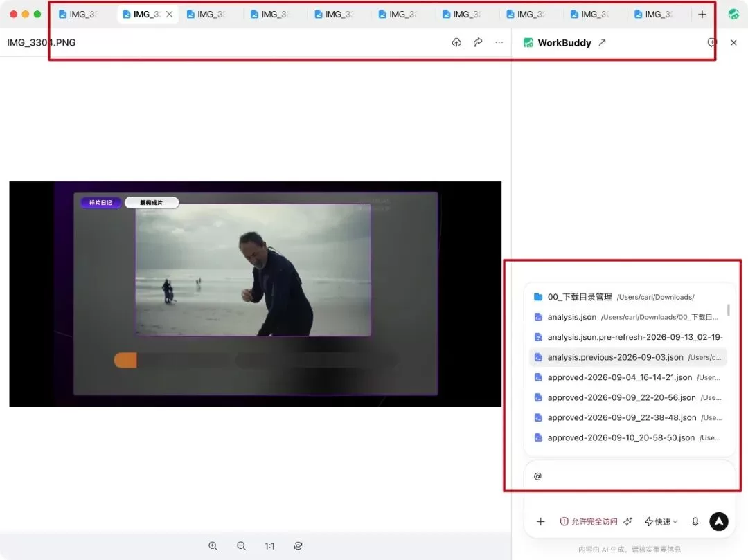
Task: Click the cloud upload icon
Action: click(x=456, y=42)
